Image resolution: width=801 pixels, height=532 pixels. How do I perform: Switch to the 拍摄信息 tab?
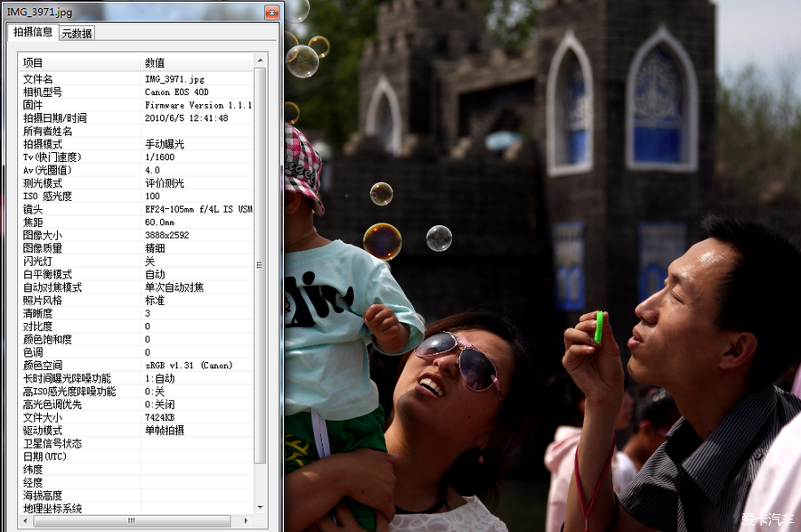pos(33,32)
